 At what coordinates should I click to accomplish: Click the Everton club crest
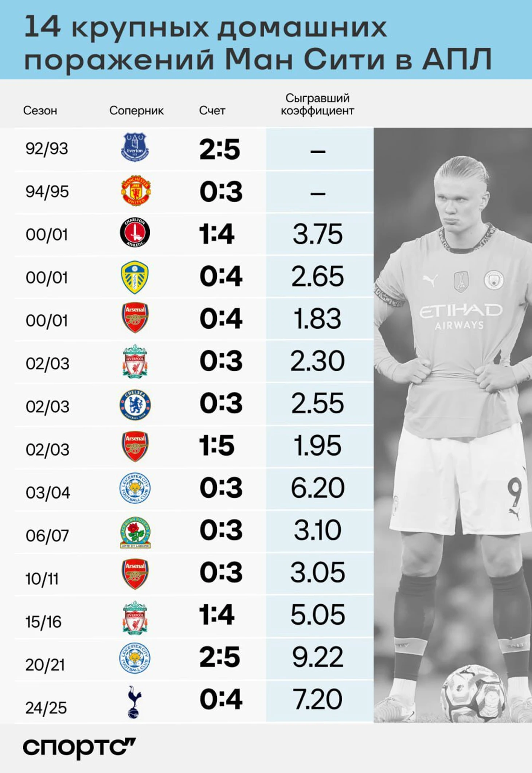click(x=135, y=148)
